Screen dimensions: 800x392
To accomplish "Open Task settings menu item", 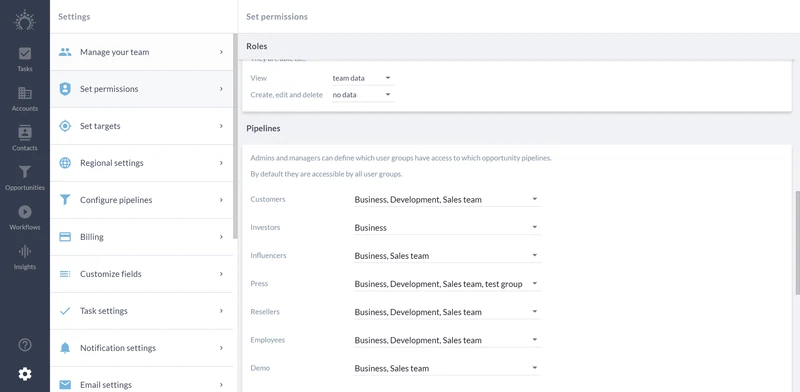I will pyautogui.click(x=142, y=311).
